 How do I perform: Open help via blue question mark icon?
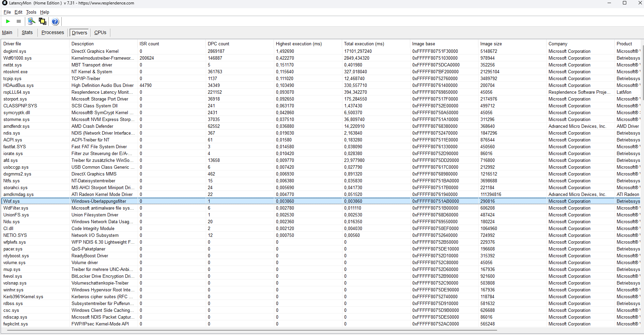pyautogui.click(x=55, y=21)
